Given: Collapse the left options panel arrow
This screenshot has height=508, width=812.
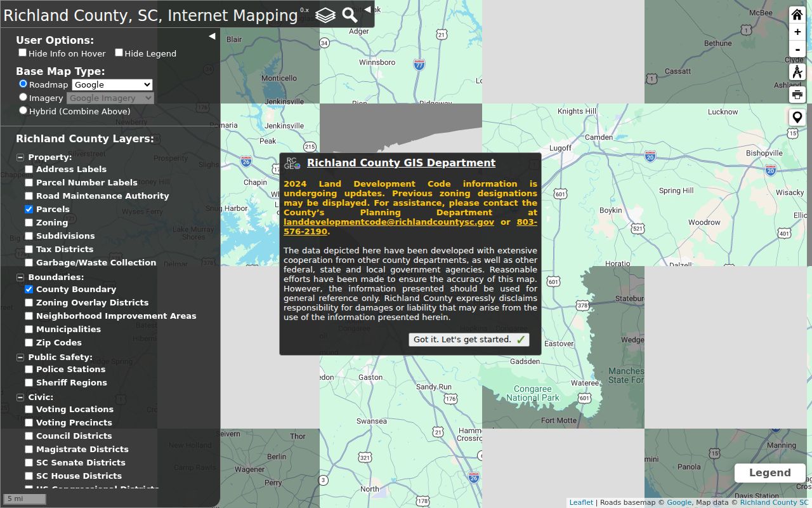Looking at the screenshot, I should click(x=212, y=36).
